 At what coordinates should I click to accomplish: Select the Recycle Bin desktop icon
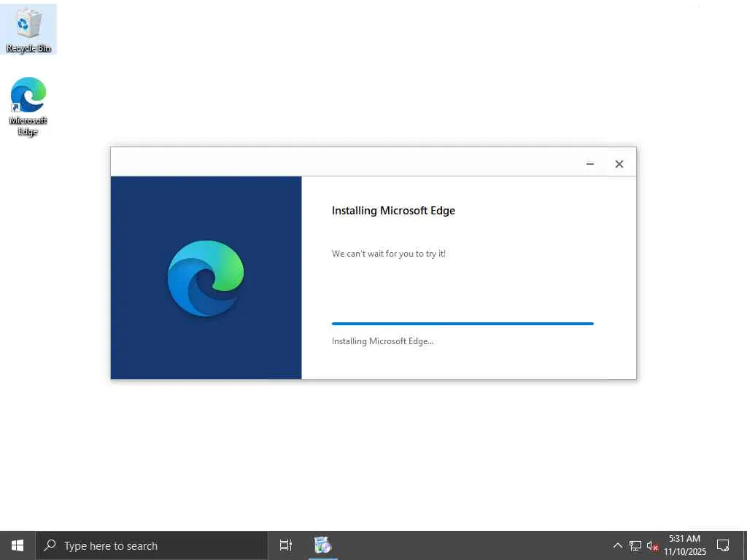tap(28, 29)
